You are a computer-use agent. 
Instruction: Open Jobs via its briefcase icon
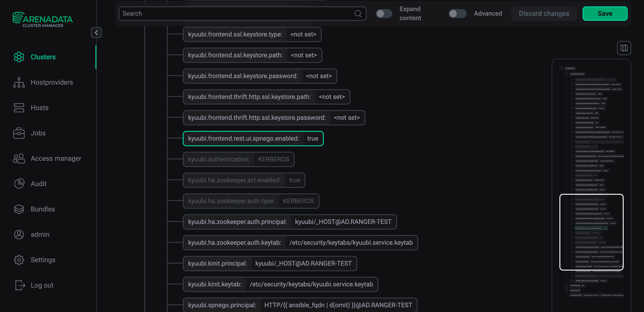pos(19,133)
